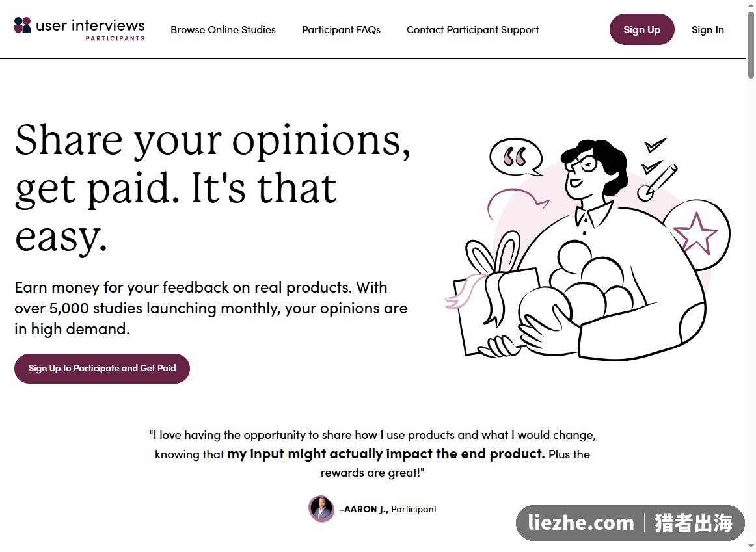Click the speech bubble quote icon
The image size is (756, 552).
(x=515, y=157)
